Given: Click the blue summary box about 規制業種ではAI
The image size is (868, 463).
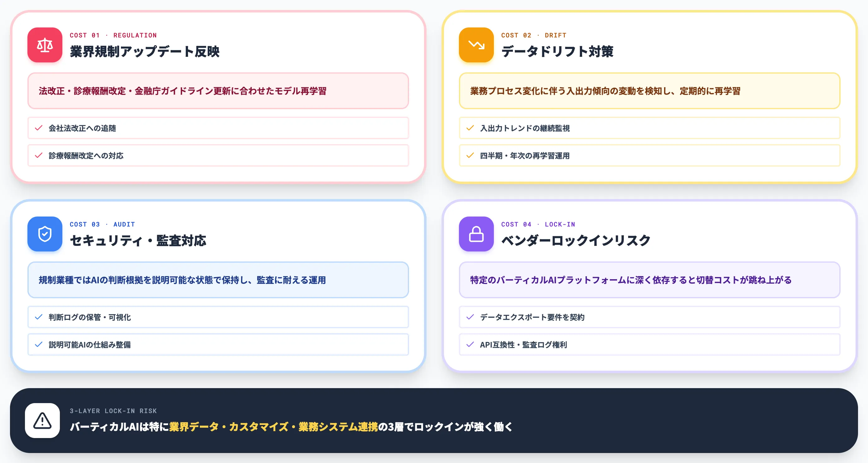Looking at the screenshot, I should click(218, 280).
